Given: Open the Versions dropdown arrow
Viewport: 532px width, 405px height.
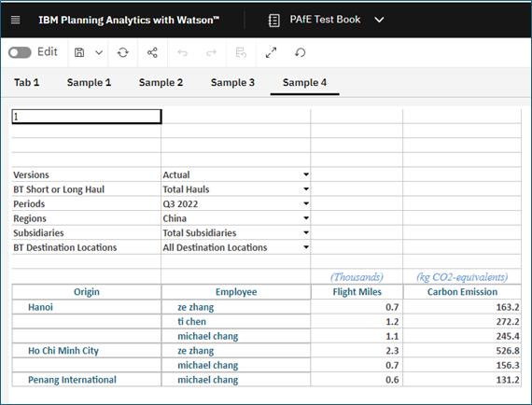Looking at the screenshot, I should 306,175.
